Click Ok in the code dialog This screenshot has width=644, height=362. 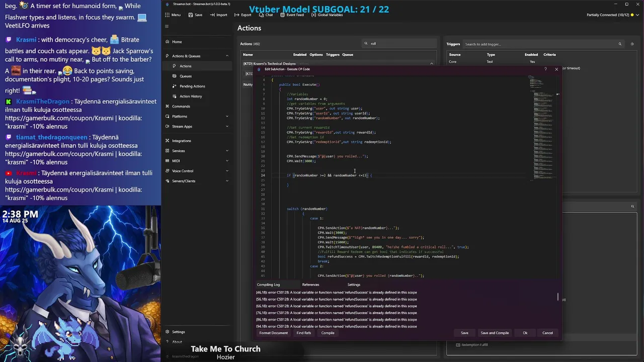tap(525, 333)
